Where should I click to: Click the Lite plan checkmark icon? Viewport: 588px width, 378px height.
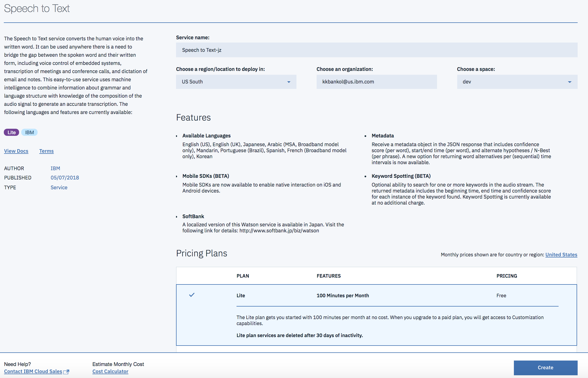tap(192, 295)
